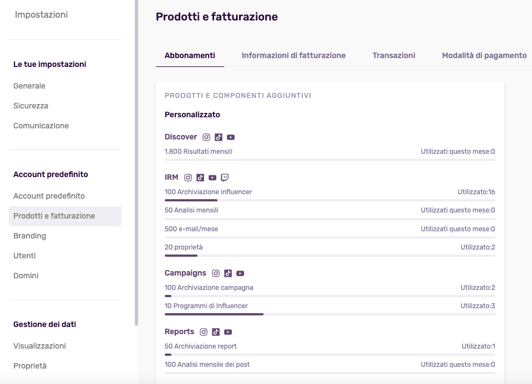Viewport: 532px width, 384px height.
Task: Click the Instagram icon next to IRM
Action: 188,177
